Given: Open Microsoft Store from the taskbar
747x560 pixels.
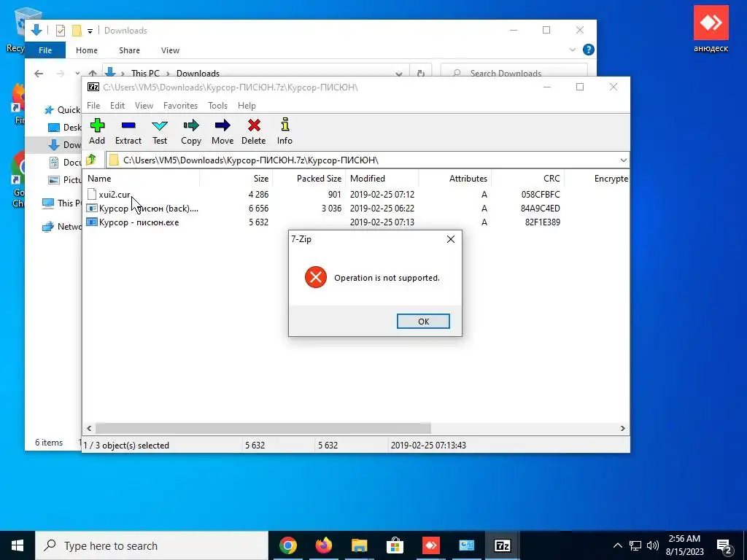Looking at the screenshot, I should (395, 545).
